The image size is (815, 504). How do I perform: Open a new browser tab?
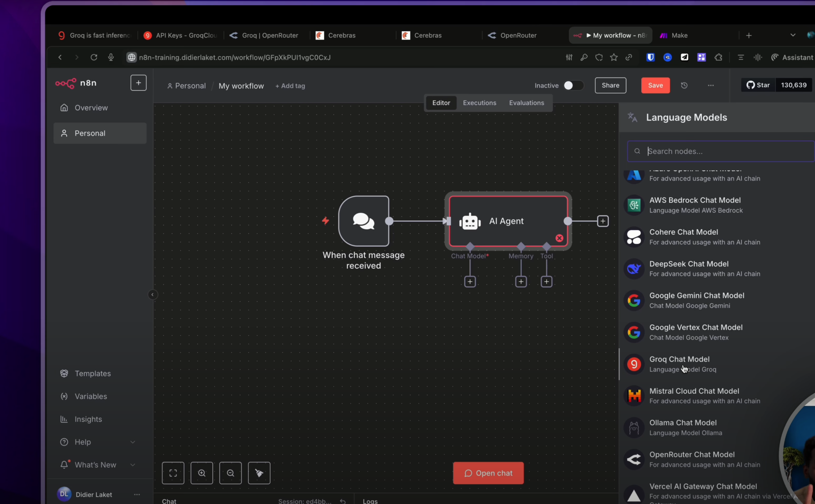(x=749, y=35)
